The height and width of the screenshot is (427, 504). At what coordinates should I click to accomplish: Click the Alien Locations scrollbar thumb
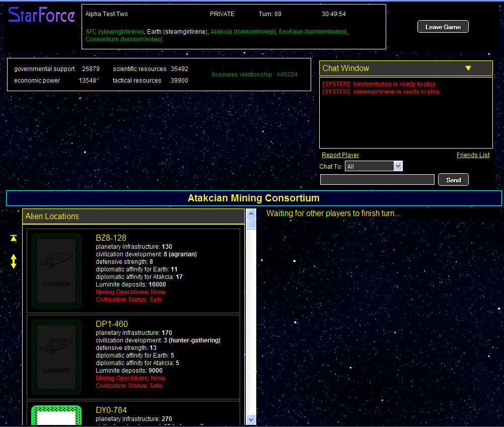tap(251, 224)
